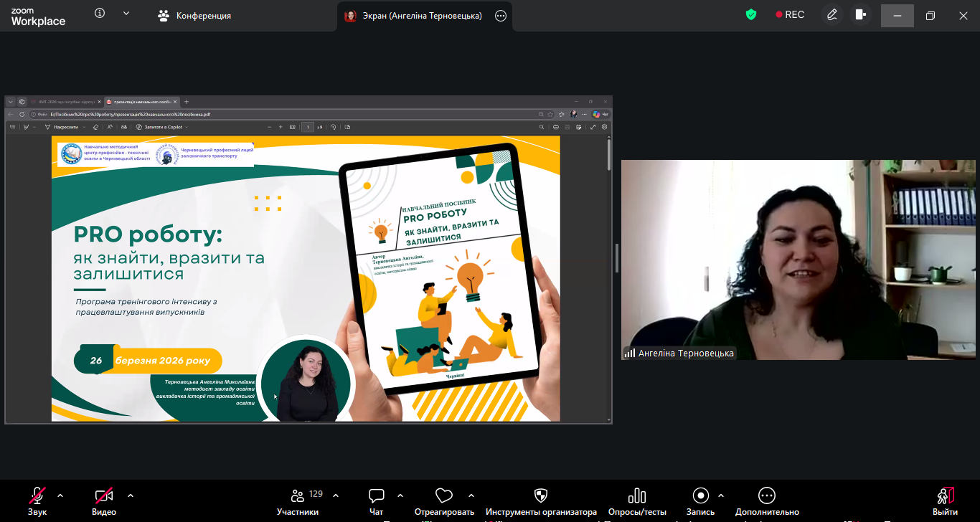Open meeting info circle icon
The height and width of the screenshot is (522, 980).
(100, 14)
